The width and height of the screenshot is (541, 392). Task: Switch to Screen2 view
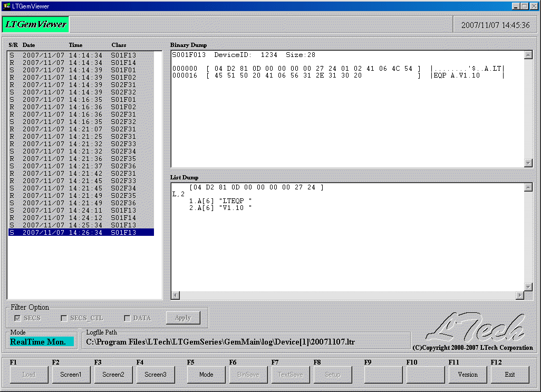click(x=113, y=375)
